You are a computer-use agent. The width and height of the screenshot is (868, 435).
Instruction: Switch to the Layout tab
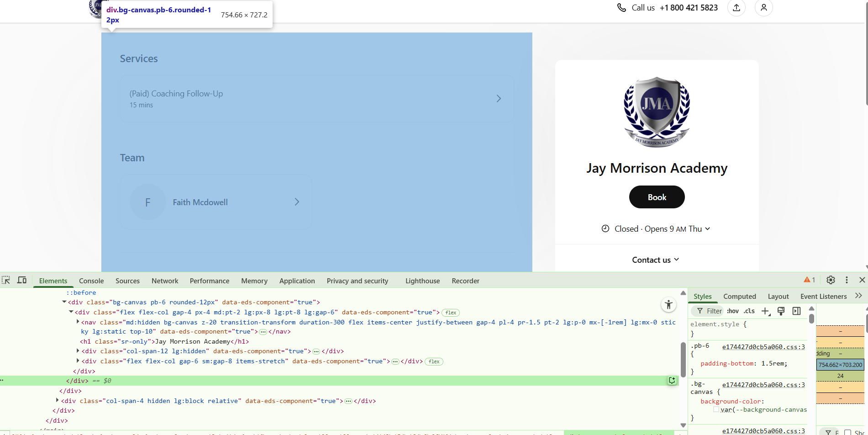tap(778, 296)
